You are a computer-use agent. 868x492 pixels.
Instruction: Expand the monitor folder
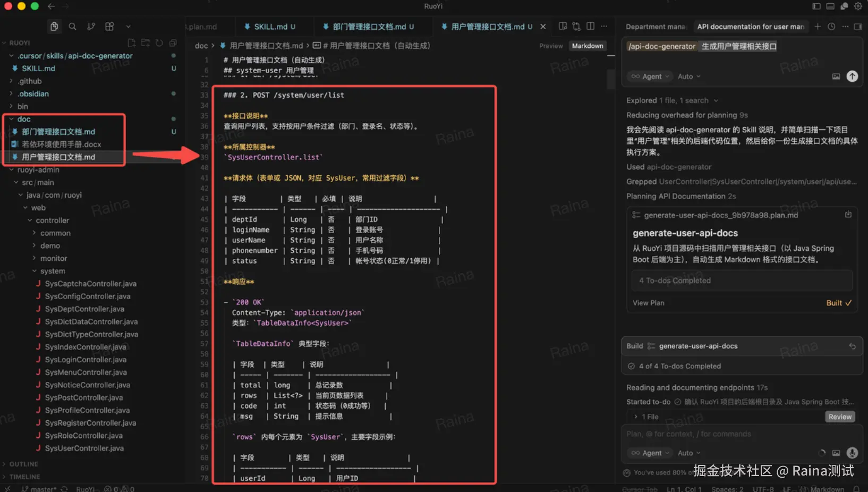click(54, 258)
